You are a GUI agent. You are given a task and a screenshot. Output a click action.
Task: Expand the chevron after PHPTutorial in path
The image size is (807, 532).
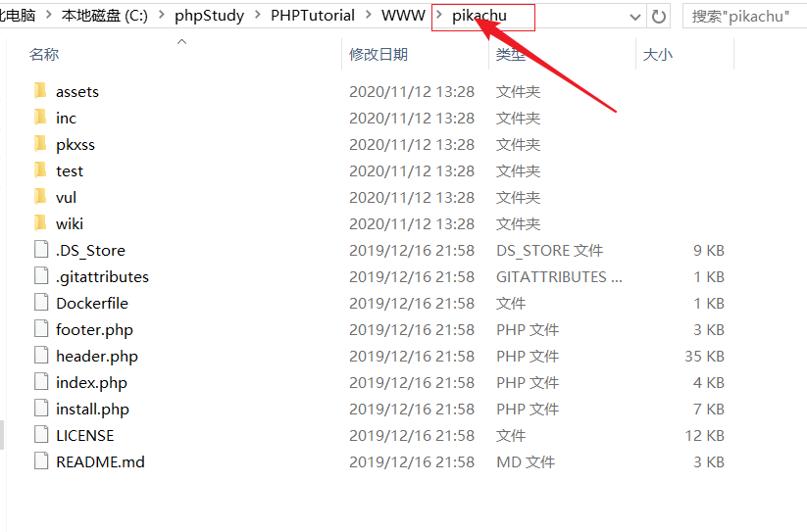pyautogui.click(x=368, y=15)
